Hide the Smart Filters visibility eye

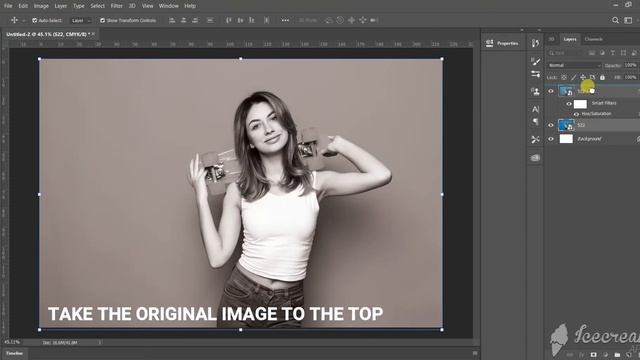pyautogui.click(x=569, y=104)
